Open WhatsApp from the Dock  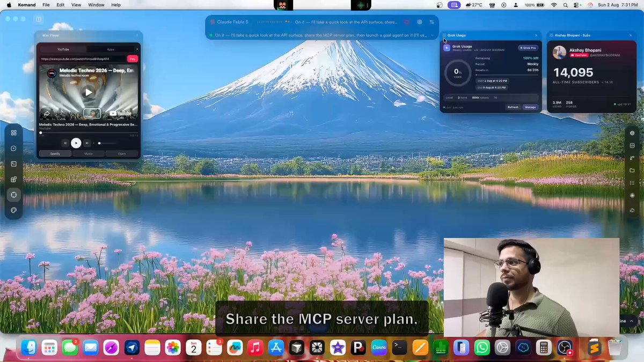(482, 348)
